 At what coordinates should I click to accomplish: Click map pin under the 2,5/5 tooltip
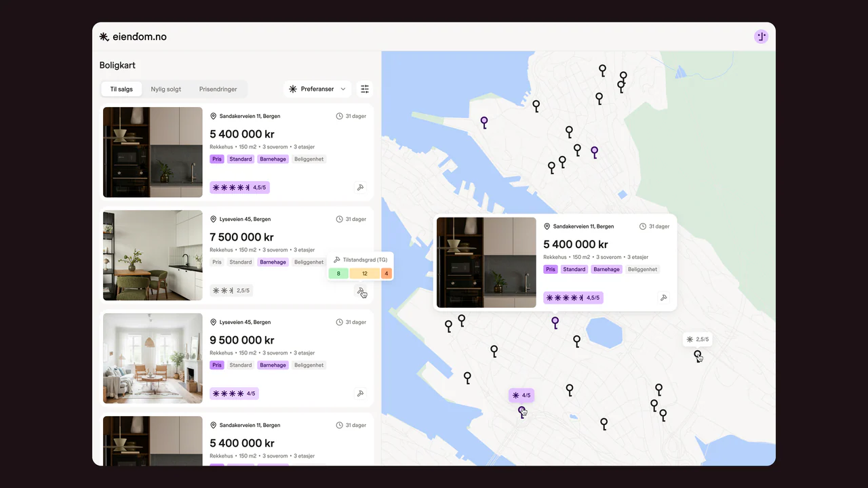697,355
